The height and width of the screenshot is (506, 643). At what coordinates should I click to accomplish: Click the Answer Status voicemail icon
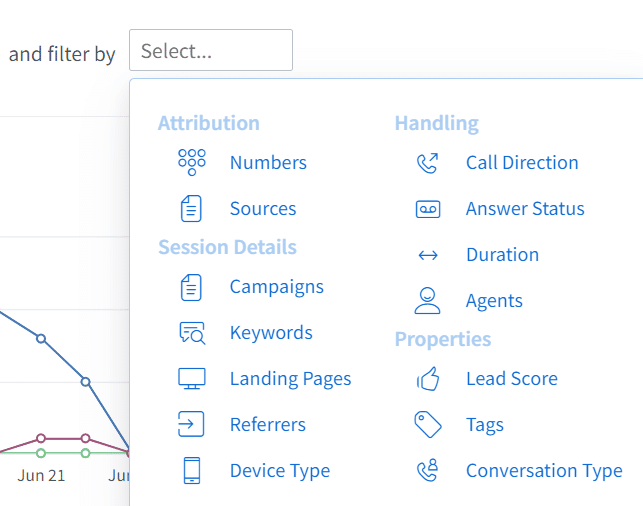pos(427,209)
